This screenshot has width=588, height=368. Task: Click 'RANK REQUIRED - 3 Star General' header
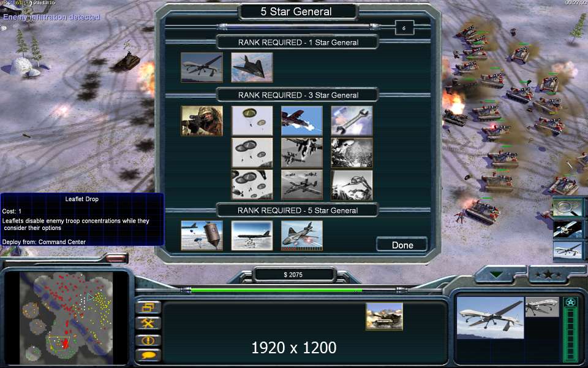298,95
